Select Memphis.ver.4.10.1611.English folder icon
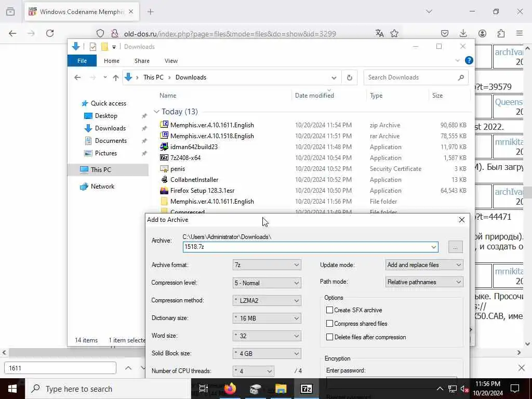Screen dimensions: 532x399 [x=164, y=201]
